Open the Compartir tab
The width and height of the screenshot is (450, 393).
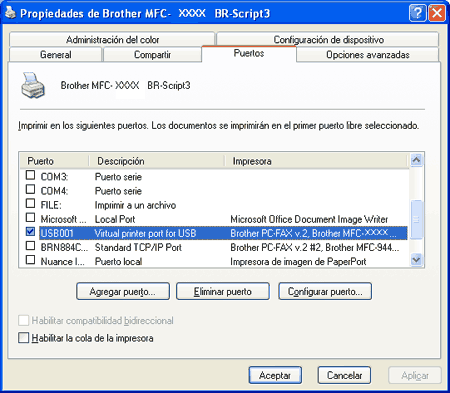(152, 55)
